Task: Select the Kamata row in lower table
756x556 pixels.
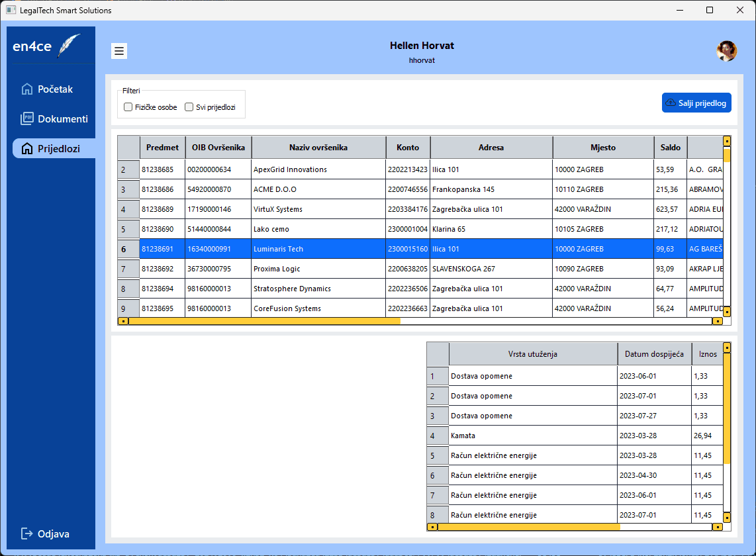Action: coord(463,436)
